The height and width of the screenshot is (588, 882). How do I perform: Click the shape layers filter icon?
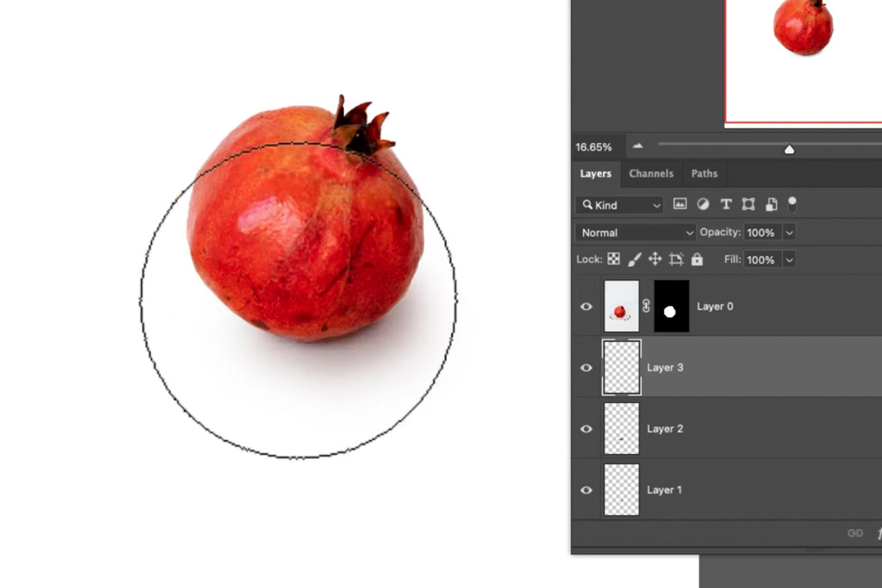click(x=748, y=204)
